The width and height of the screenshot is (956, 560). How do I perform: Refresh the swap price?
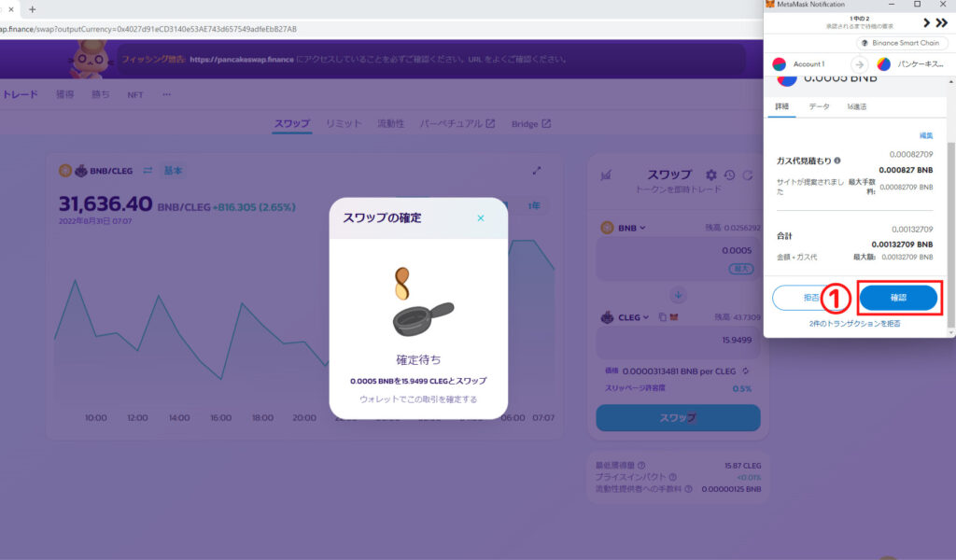tap(748, 175)
